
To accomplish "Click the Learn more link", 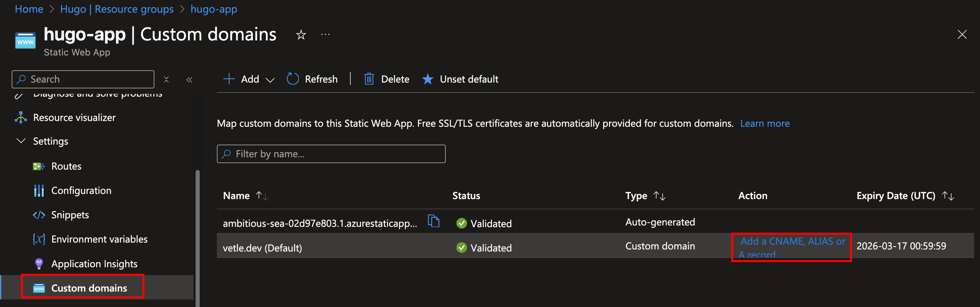I will point(765,123).
